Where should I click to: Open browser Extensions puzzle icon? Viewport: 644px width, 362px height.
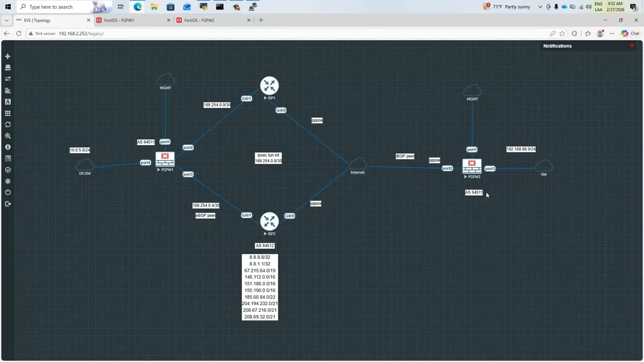575,33
